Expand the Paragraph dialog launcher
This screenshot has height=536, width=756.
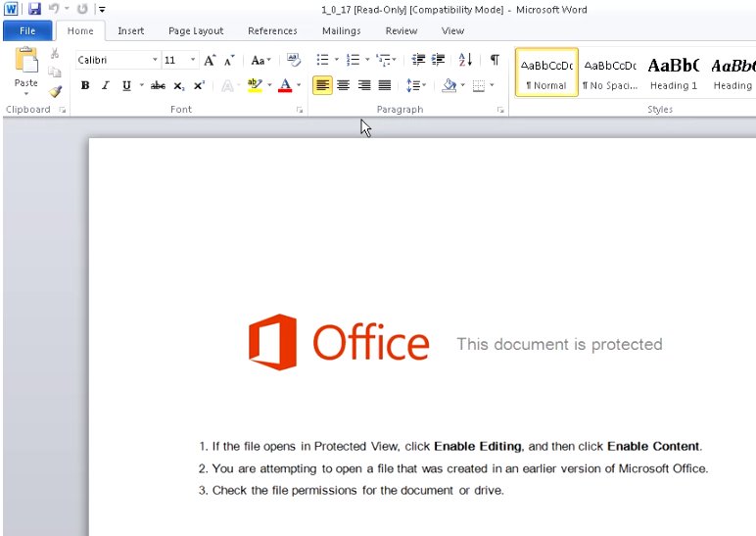point(500,110)
